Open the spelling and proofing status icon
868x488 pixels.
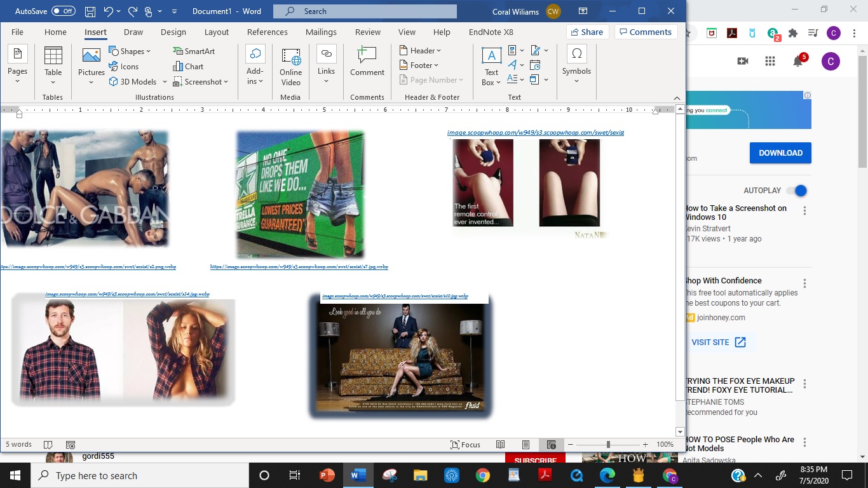point(48,445)
